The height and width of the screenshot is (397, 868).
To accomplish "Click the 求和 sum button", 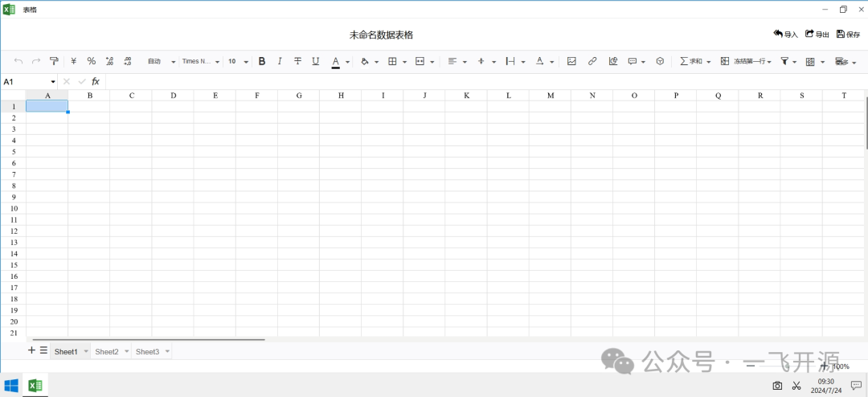I will (691, 61).
